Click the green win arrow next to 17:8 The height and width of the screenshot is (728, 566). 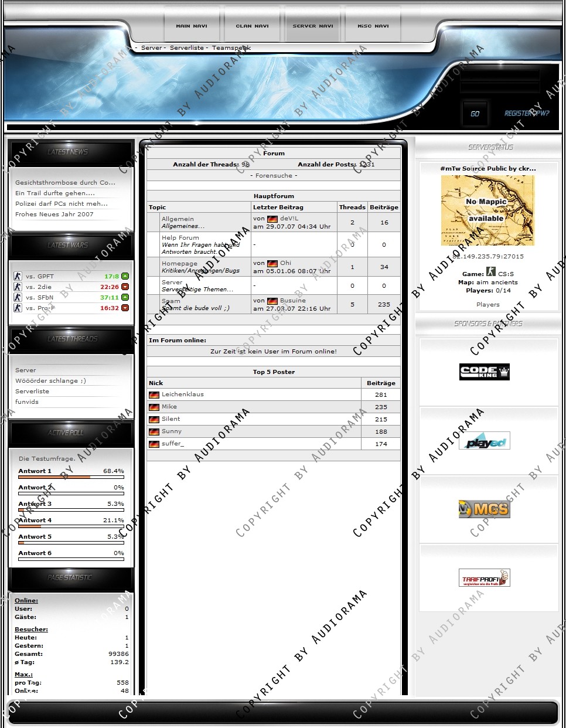point(125,276)
